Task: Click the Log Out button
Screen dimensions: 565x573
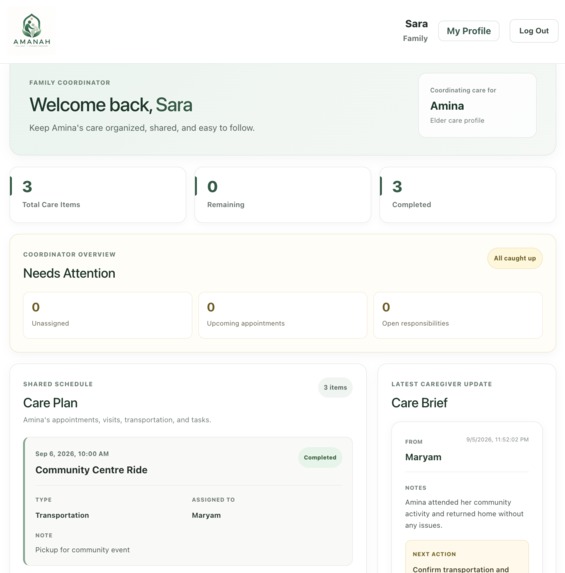Action: point(534,31)
